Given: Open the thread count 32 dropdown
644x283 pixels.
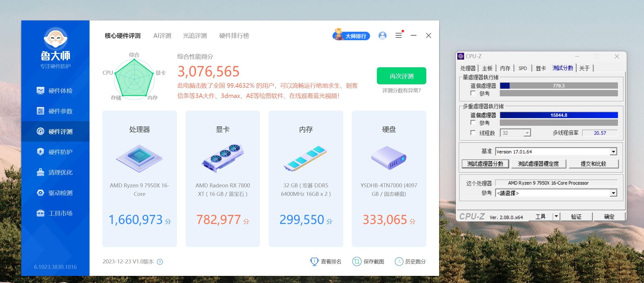Looking at the screenshot, I should [x=527, y=133].
